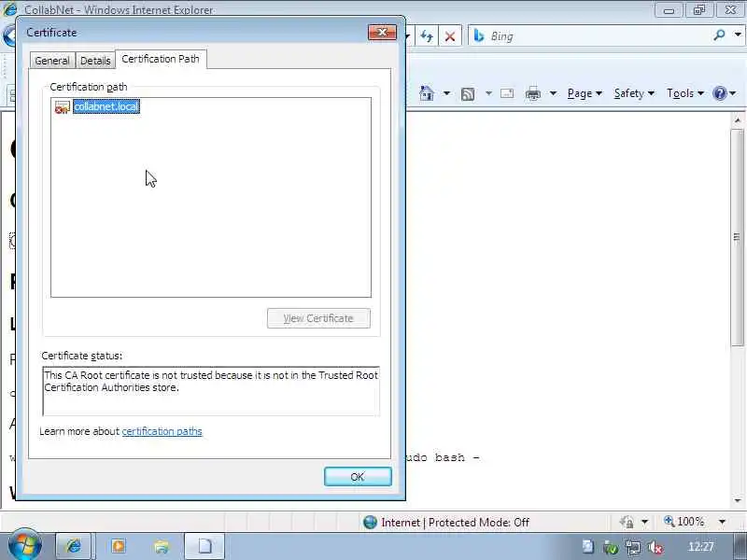The height and width of the screenshot is (560, 747).
Task: Click the untrusted certificate icon beside collabnet.local
Action: (x=62, y=107)
